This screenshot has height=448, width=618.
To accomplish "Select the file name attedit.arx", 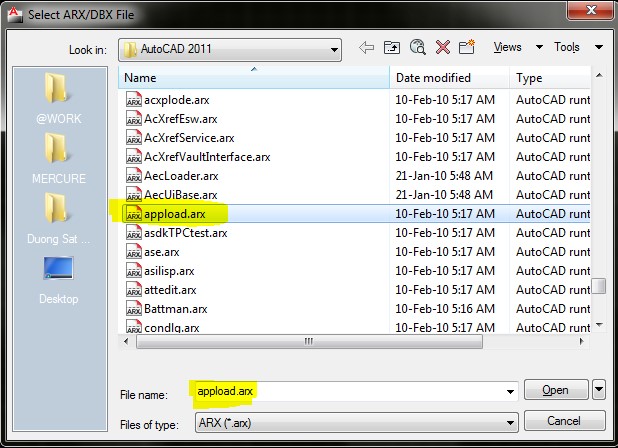I will pos(170,290).
